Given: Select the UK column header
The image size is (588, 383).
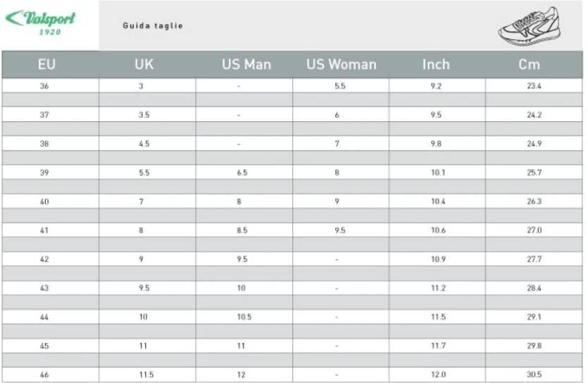Looking at the screenshot, I should pyautogui.click(x=144, y=65).
